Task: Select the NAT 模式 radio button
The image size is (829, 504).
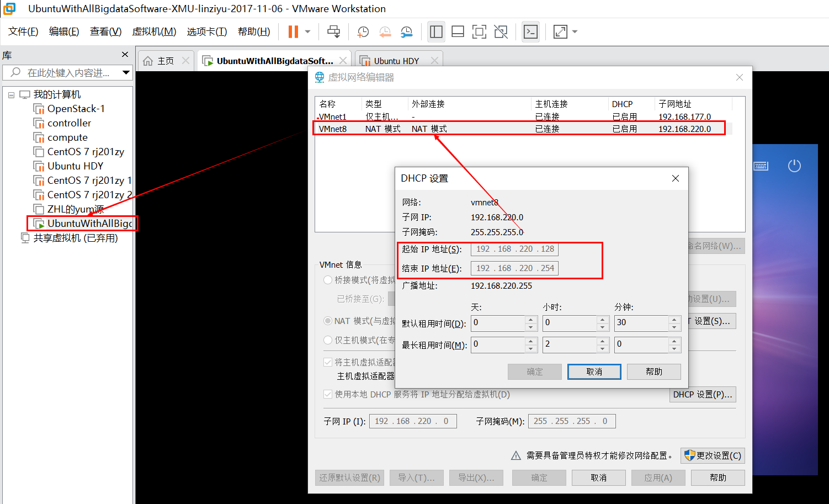Action: [x=328, y=321]
